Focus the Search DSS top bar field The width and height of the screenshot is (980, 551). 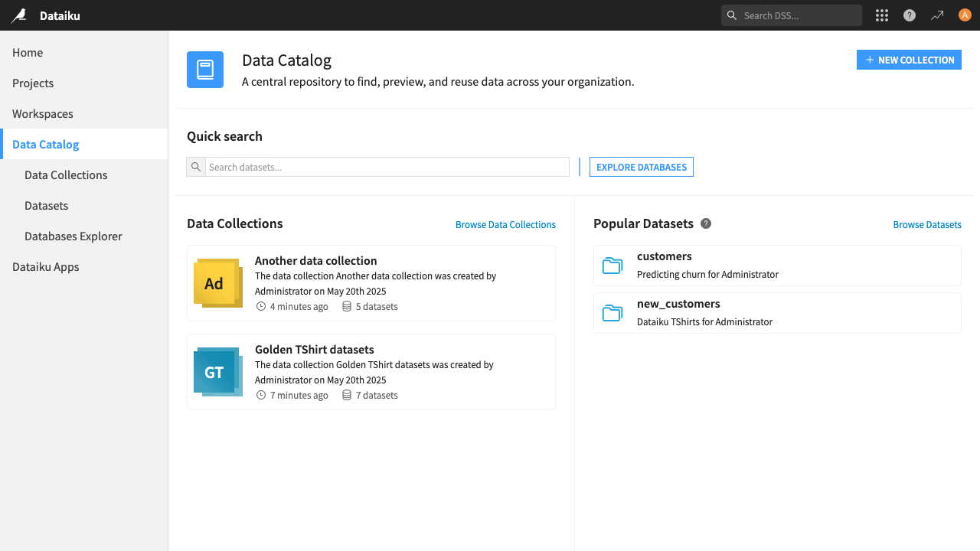[791, 15]
